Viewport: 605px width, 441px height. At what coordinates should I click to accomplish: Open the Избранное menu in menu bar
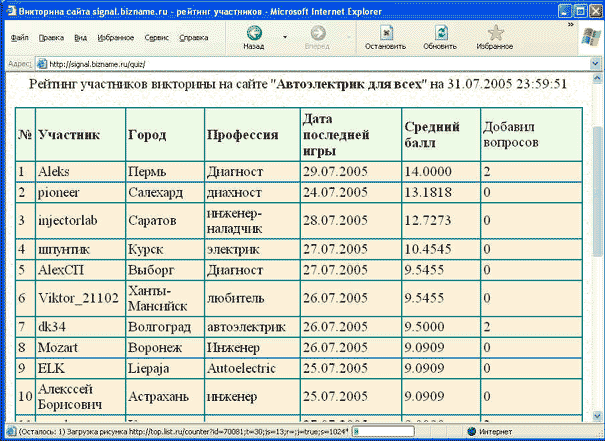coord(116,38)
